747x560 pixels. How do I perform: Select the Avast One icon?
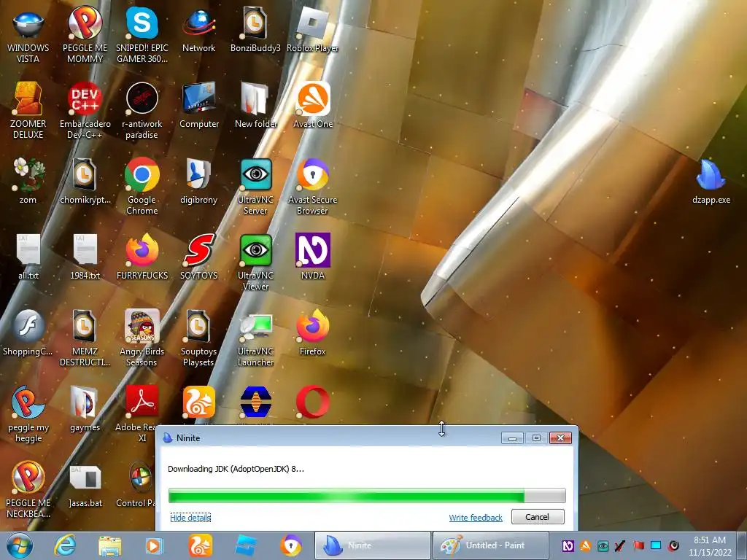(x=312, y=106)
